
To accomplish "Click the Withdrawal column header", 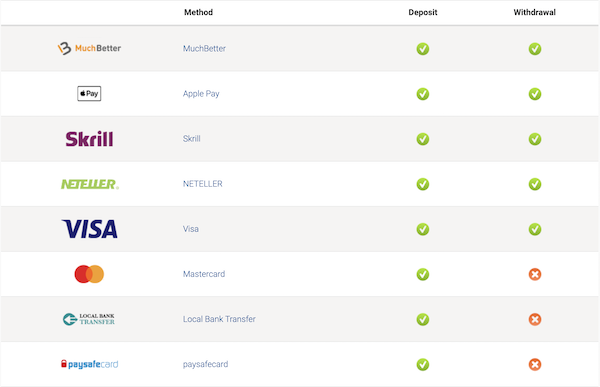I will coord(535,12).
